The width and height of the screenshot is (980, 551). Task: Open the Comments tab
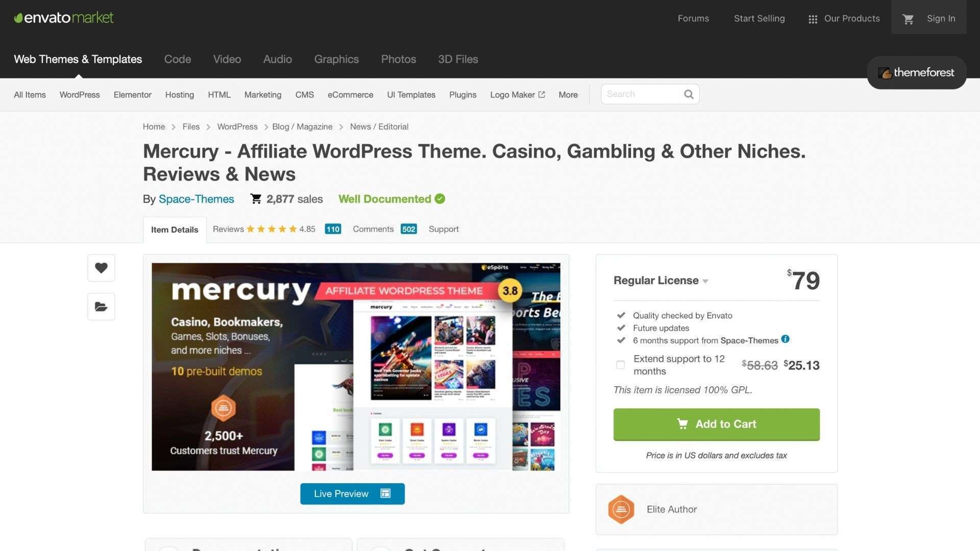tap(385, 229)
